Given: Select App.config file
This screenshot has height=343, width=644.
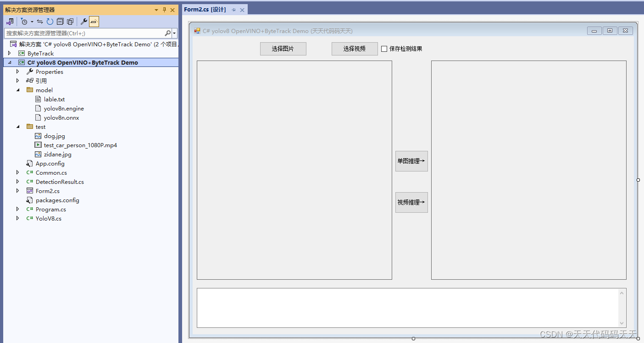Looking at the screenshot, I should tap(50, 163).
